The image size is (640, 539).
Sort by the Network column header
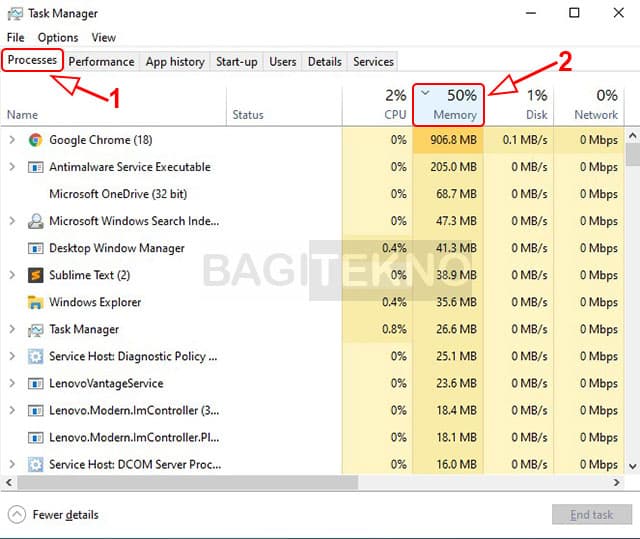coord(589,106)
